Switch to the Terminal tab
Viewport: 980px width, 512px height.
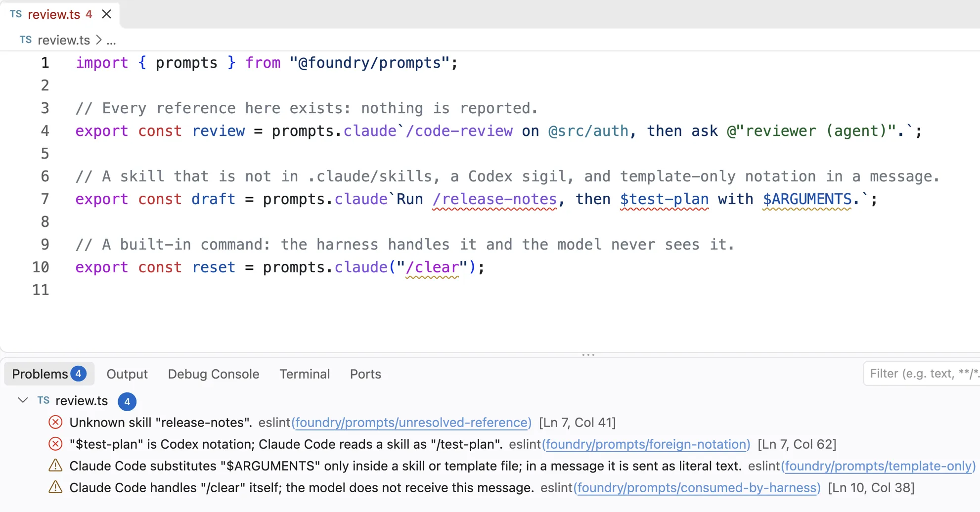coord(305,374)
